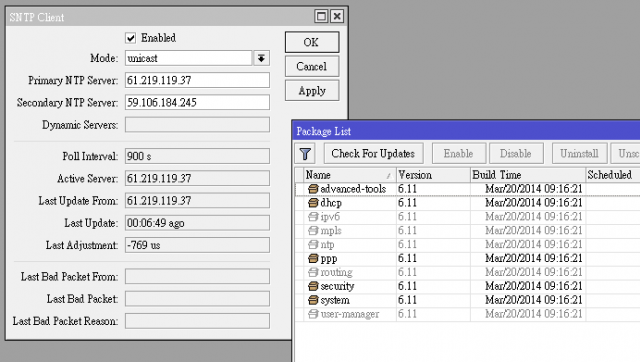Click the Mode field showing unicast

(188, 58)
